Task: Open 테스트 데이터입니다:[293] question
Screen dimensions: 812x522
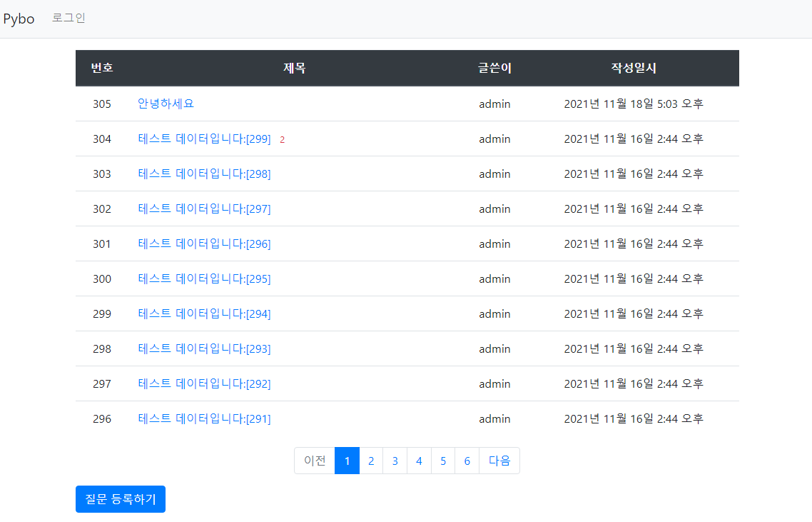Action: coord(204,349)
